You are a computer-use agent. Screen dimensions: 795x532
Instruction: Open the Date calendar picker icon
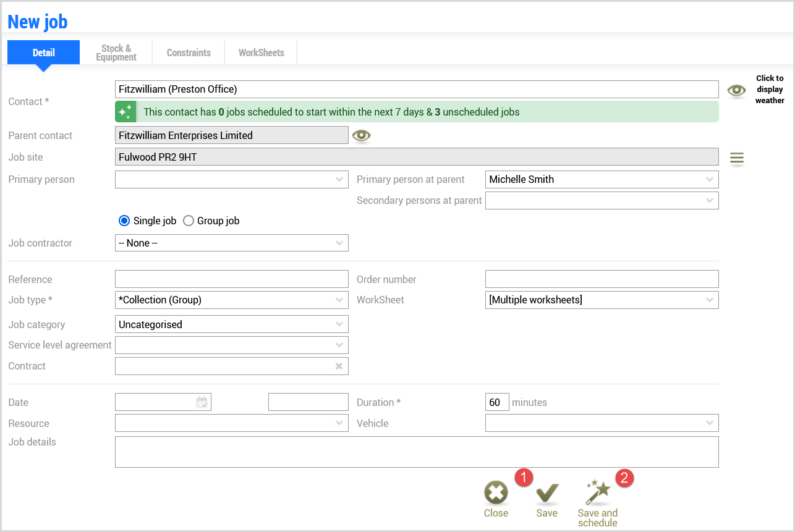202,402
